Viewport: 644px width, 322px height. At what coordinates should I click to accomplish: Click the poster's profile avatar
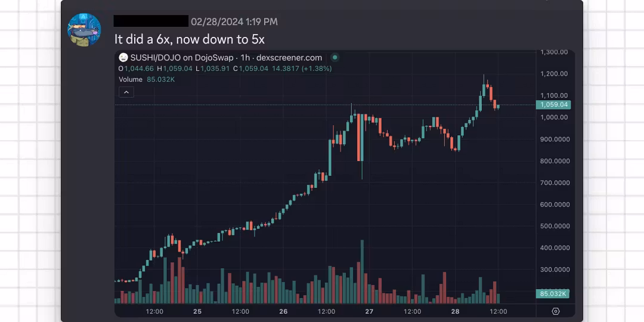pos(84,29)
